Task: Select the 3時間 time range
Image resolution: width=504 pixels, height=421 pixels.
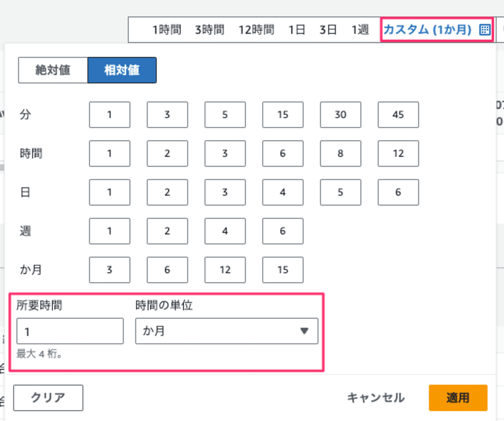Action: [x=210, y=30]
